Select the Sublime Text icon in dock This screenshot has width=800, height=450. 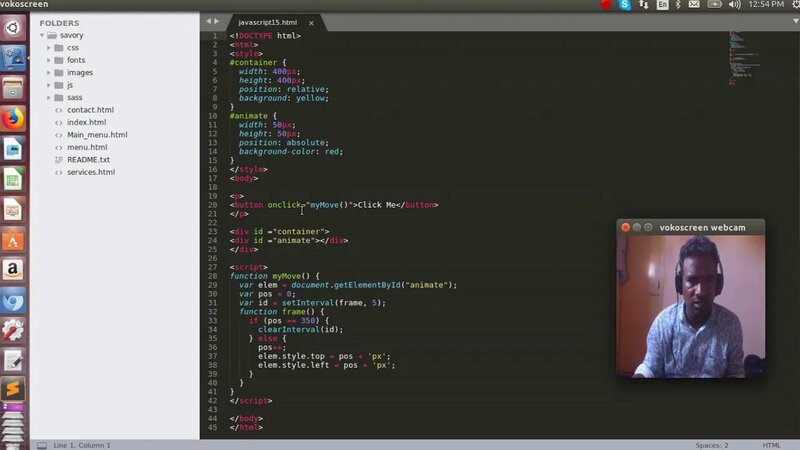13,389
